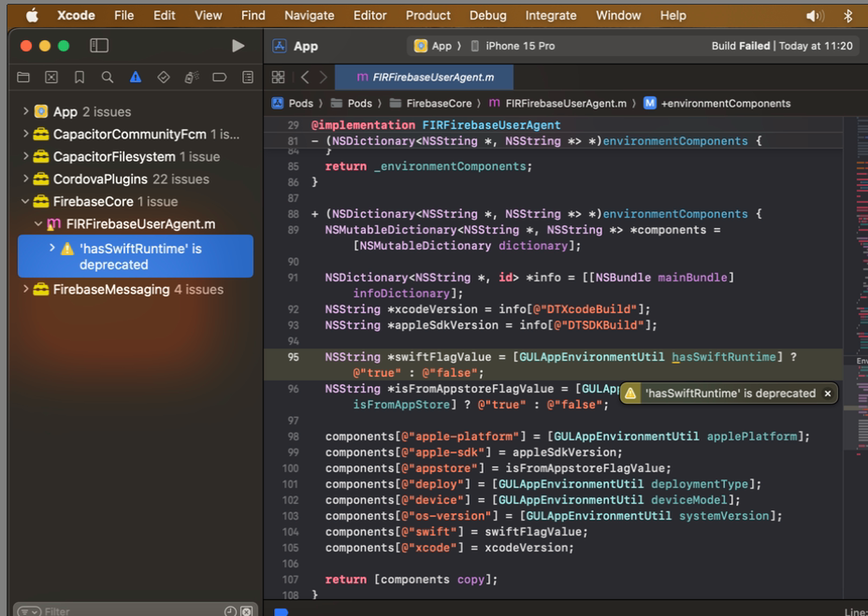Collapse the FirebaseCore 1 issue group
868x616 pixels.
click(25, 201)
